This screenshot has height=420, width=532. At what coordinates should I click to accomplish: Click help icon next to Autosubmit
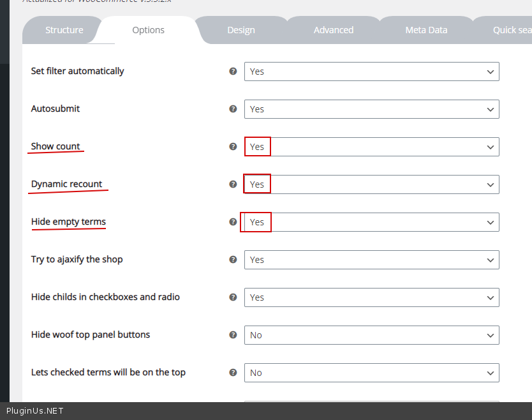233,109
